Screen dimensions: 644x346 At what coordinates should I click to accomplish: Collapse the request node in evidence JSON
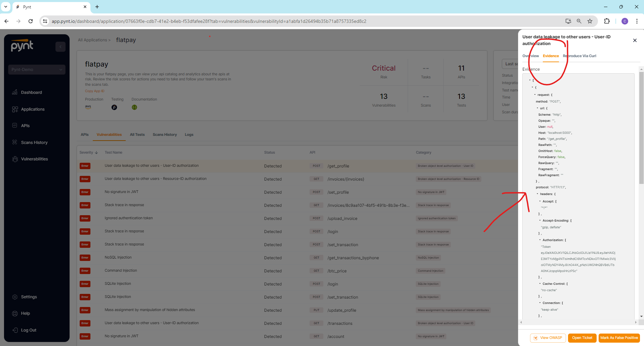pyautogui.click(x=535, y=94)
